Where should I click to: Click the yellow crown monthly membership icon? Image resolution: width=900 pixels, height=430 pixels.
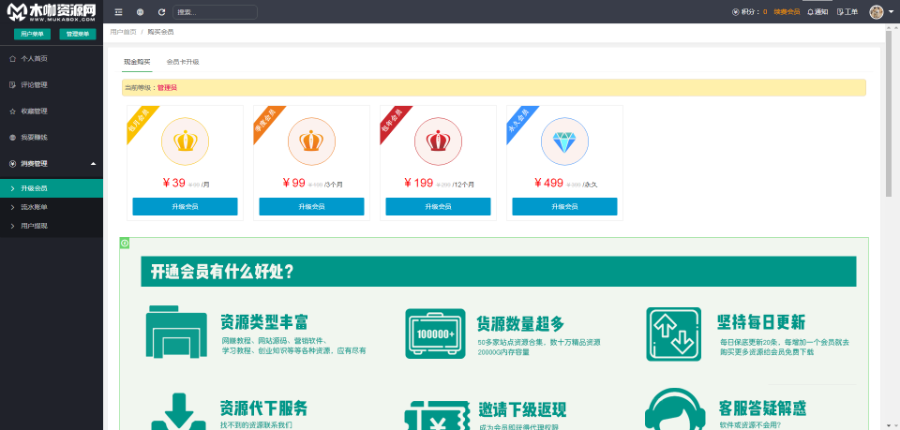[185, 141]
